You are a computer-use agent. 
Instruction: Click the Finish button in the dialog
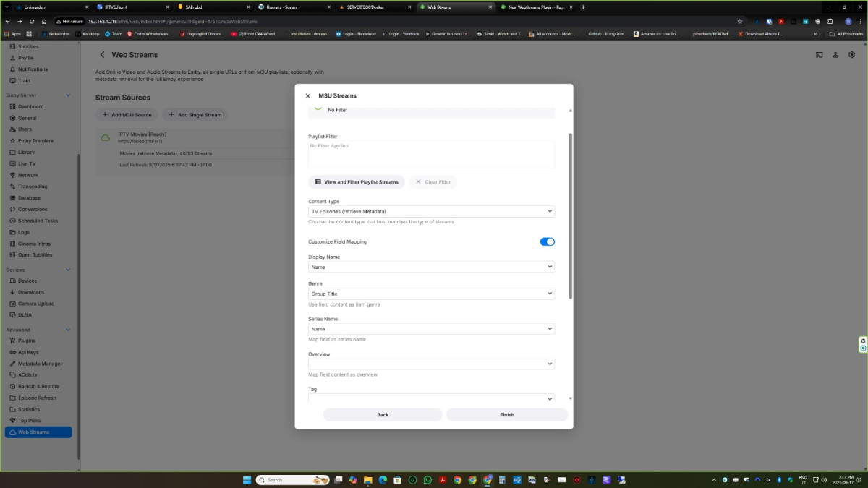coord(506,414)
